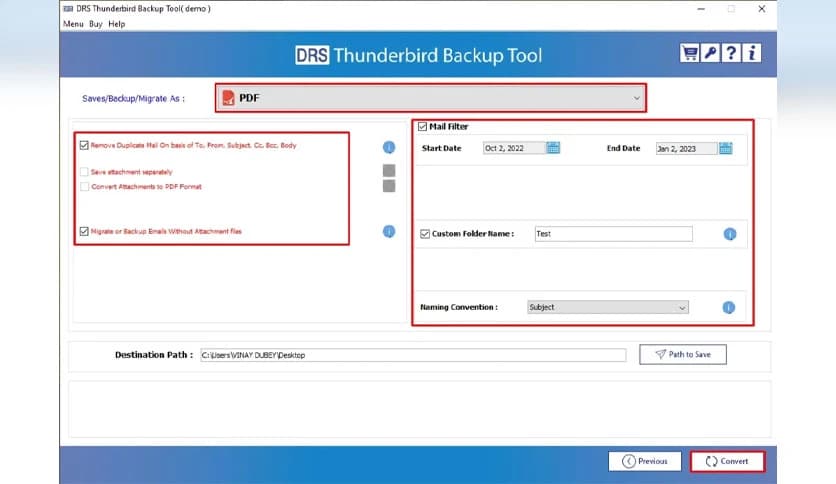Enable Convert Attachments to PDF Format checkbox

(x=84, y=187)
